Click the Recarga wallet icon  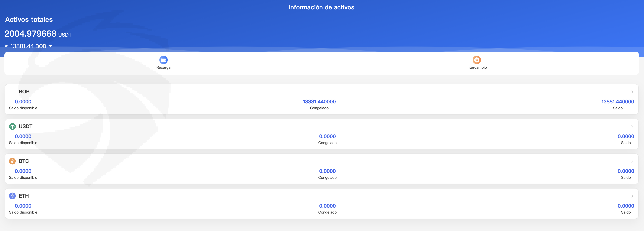(x=163, y=60)
